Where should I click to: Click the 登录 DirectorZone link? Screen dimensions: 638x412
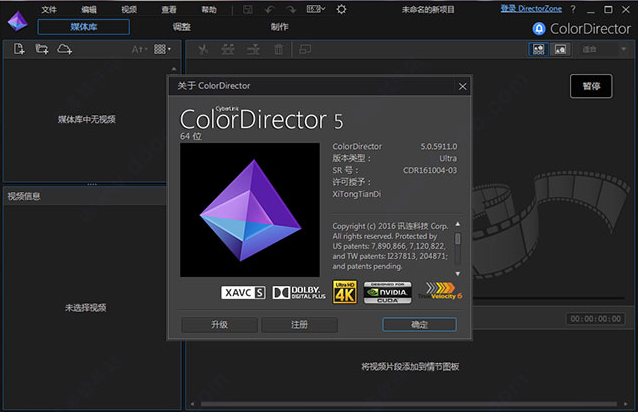click(531, 9)
